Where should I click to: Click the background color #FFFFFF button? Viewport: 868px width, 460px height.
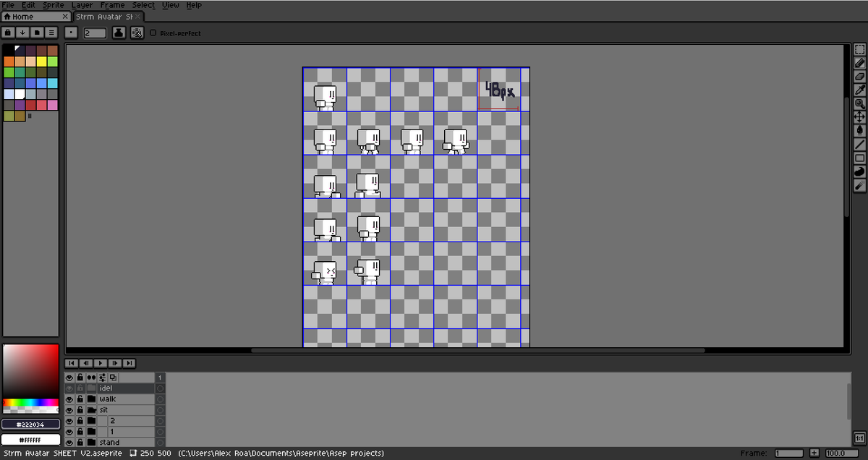click(30, 440)
